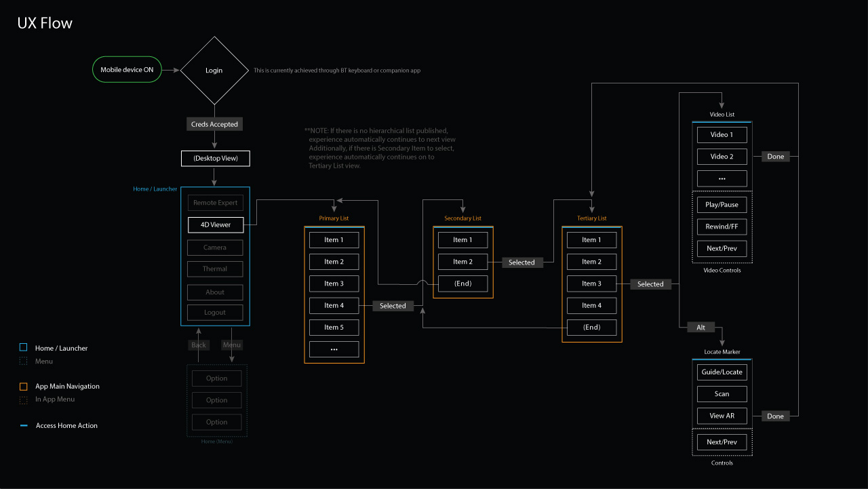868x489 pixels.
Task: Select Item 3 in the Primary List
Action: point(334,283)
